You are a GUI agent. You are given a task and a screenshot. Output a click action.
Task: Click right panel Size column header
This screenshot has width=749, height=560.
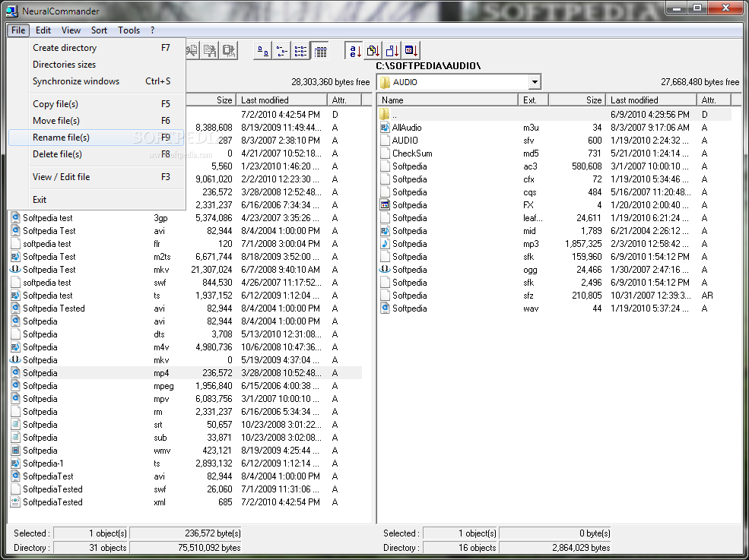tap(577, 100)
